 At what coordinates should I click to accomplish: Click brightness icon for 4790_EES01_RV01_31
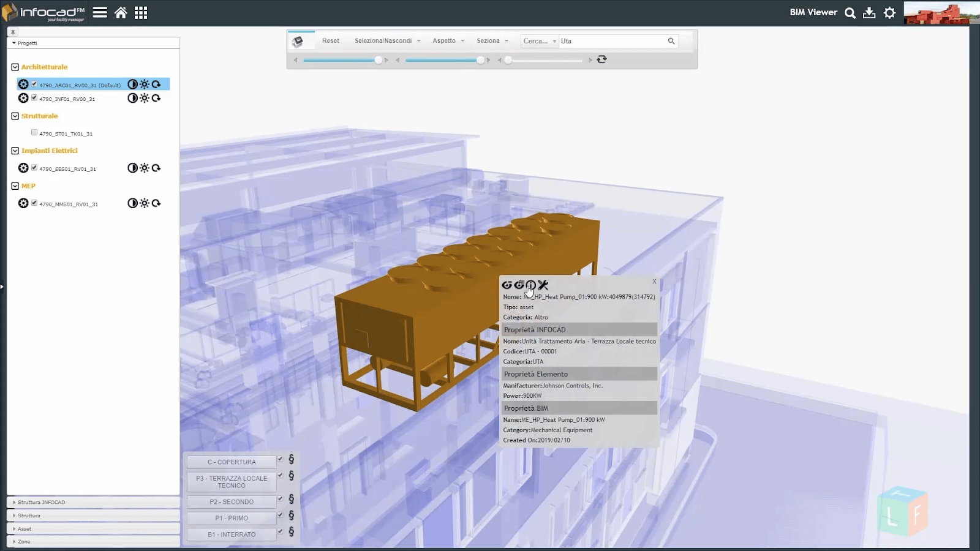click(145, 168)
